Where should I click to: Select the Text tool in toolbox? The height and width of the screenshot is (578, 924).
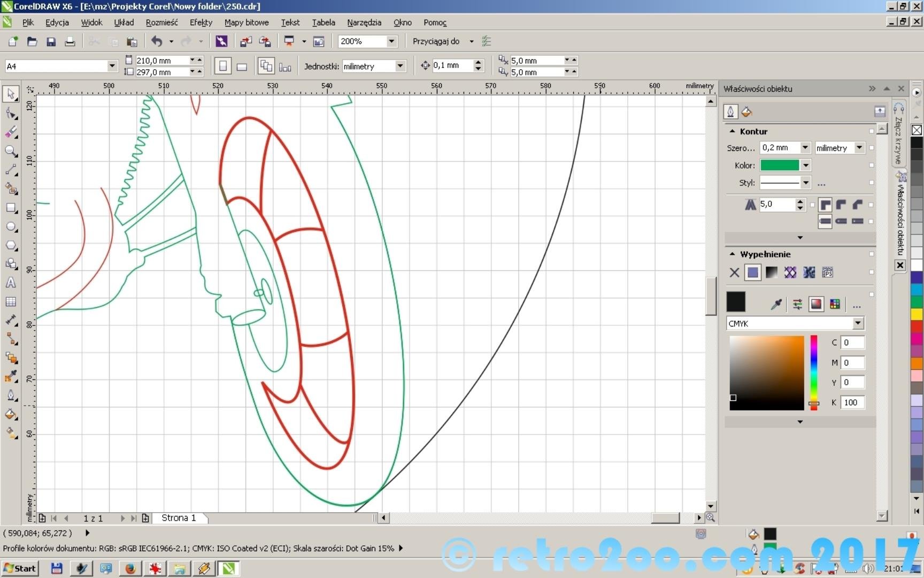(x=11, y=283)
